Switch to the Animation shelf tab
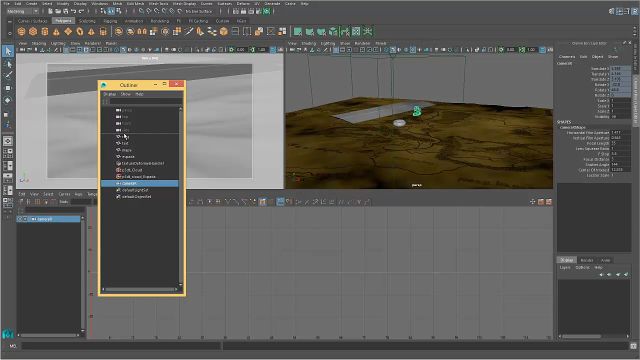 [x=134, y=21]
